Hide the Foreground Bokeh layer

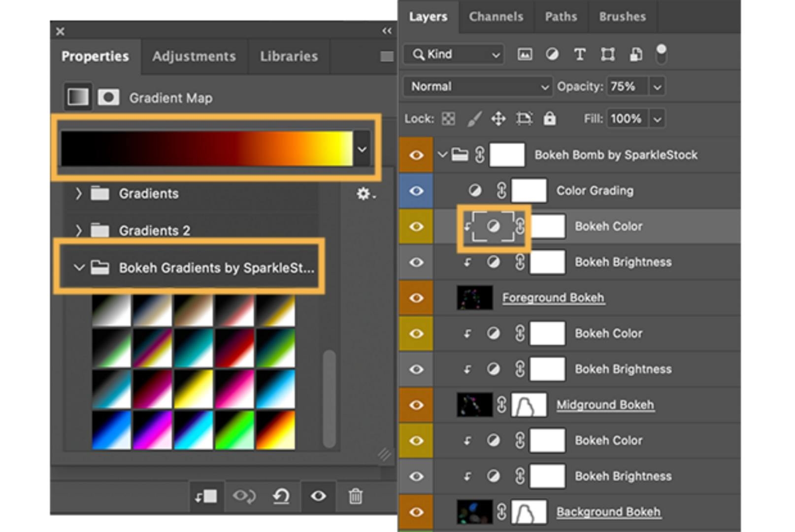(416, 298)
